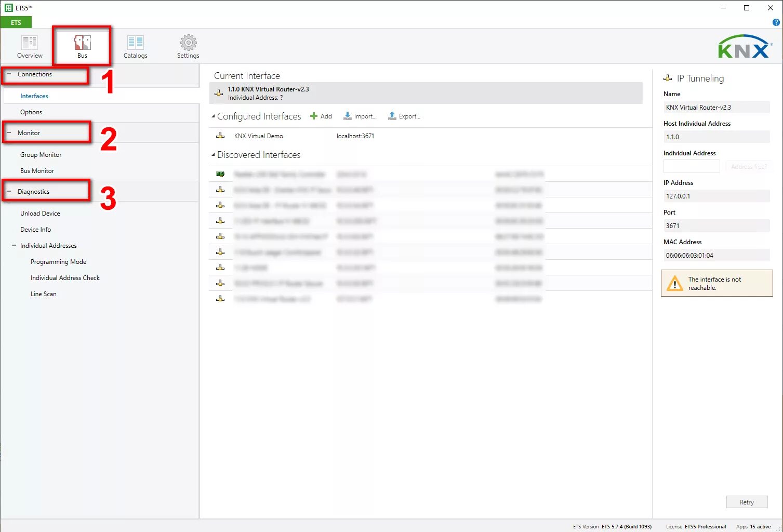
Task: Collapse the Diagnostics section
Action: pos(9,192)
